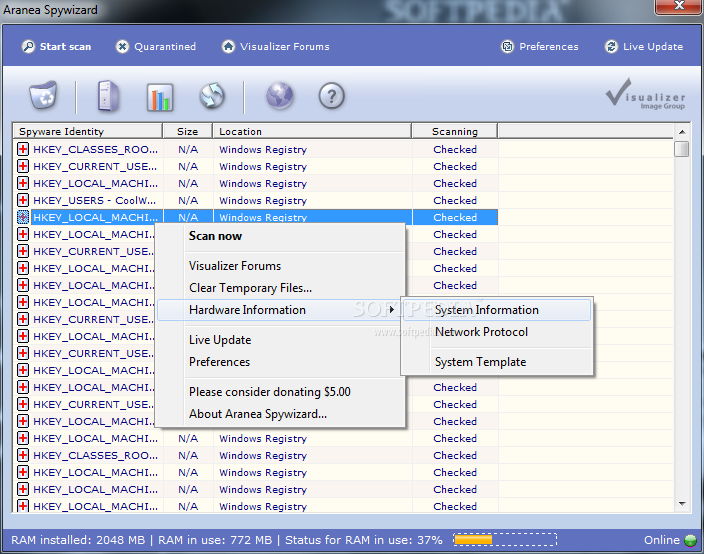This screenshot has width=704, height=554.
Task: Expand the topmost HKEY_CLASSES_ROO entry
Action: 23,149
